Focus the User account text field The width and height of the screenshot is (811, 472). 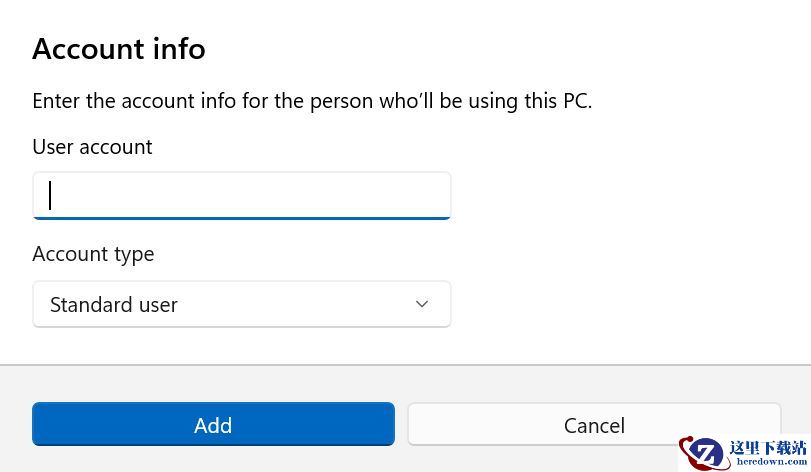[242, 195]
